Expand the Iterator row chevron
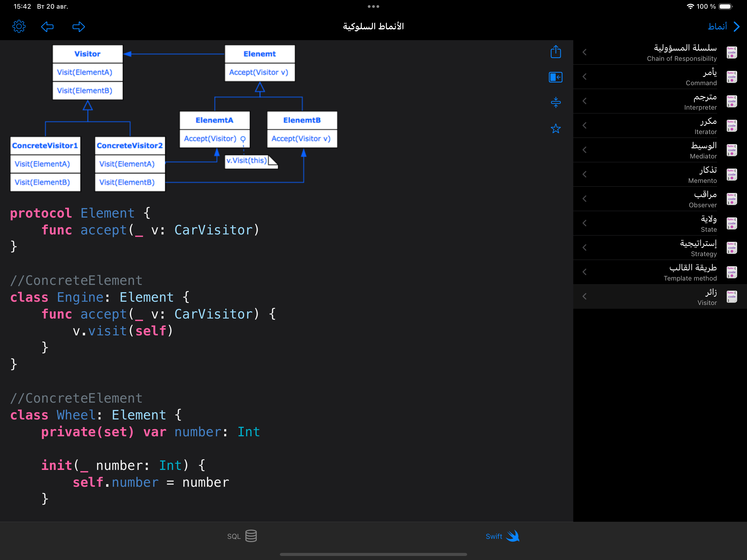This screenshot has height=560, width=747. (585, 126)
